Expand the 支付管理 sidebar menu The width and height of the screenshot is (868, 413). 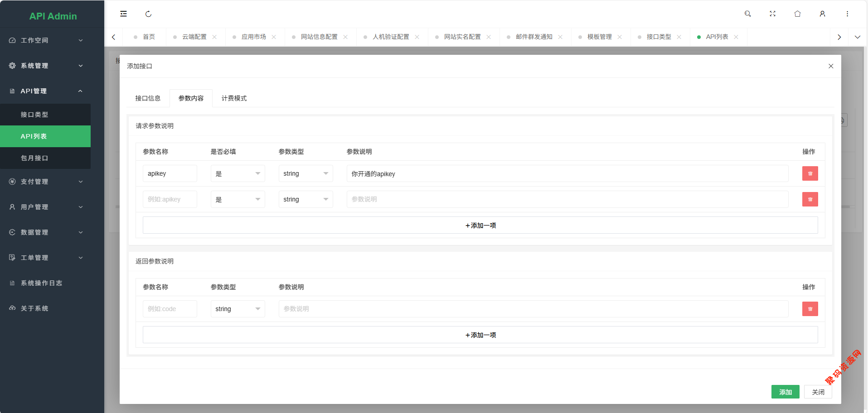point(45,182)
